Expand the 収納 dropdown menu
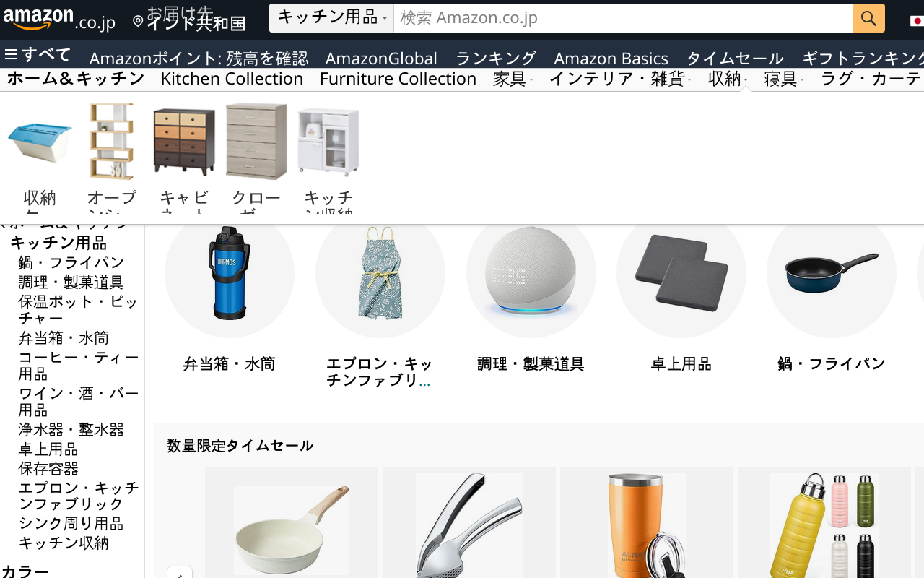The width and height of the screenshot is (924, 578). coord(728,79)
